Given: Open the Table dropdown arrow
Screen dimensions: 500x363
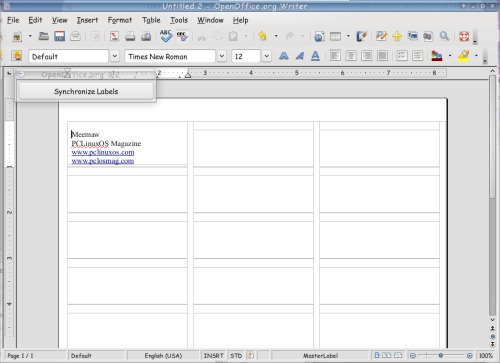Looking at the screenshot, I should coord(348,36).
